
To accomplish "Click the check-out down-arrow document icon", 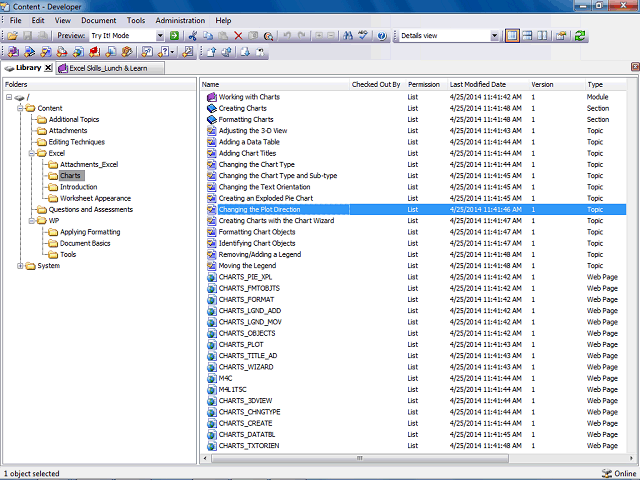I will (x=245, y=52).
